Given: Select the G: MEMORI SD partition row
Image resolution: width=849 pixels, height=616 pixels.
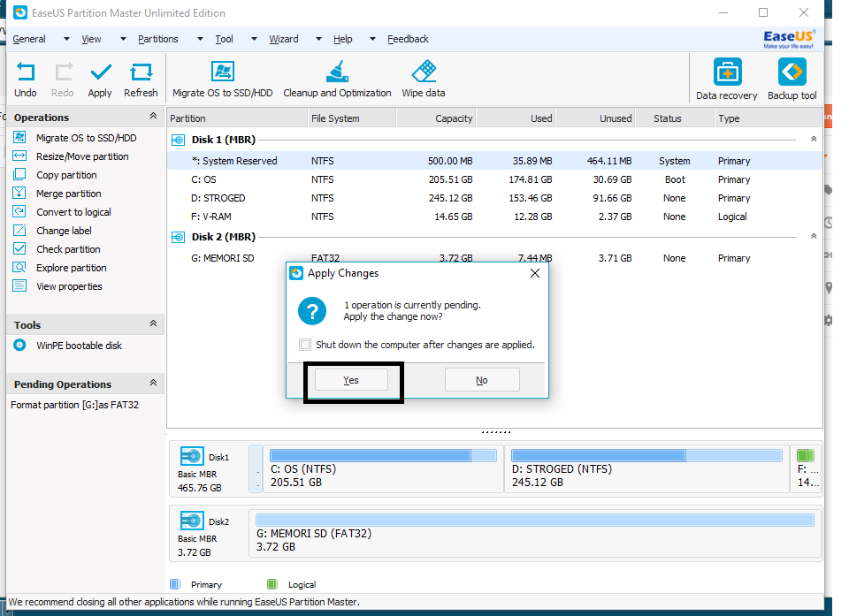Looking at the screenshot, I should click(x=495, y=258).
